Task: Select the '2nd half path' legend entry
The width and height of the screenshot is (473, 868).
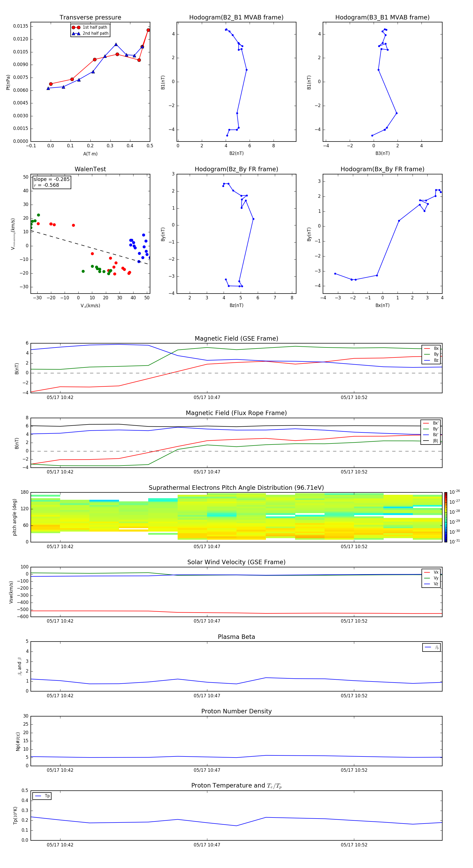Action: 90,33
